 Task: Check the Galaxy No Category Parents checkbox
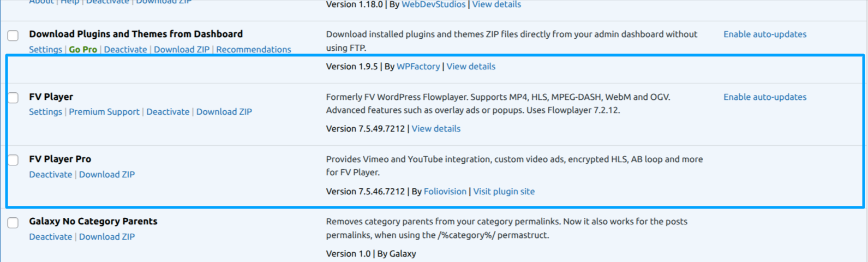coord(13,223)
